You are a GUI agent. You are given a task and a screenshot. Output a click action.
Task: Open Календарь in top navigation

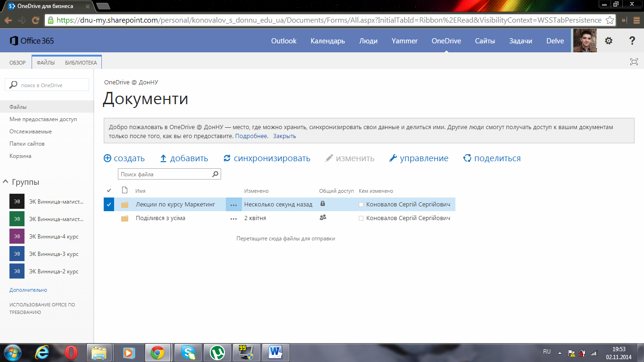328,41
